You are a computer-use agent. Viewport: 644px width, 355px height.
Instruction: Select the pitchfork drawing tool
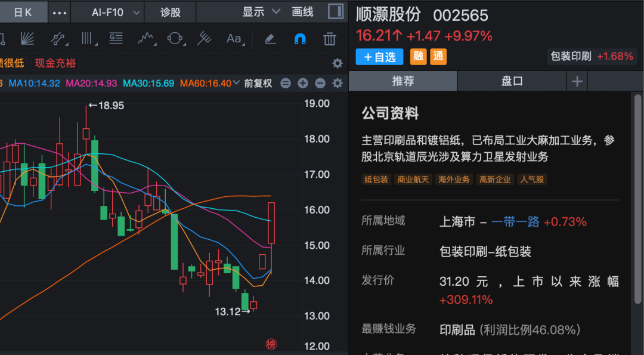(x=204, y=39)
